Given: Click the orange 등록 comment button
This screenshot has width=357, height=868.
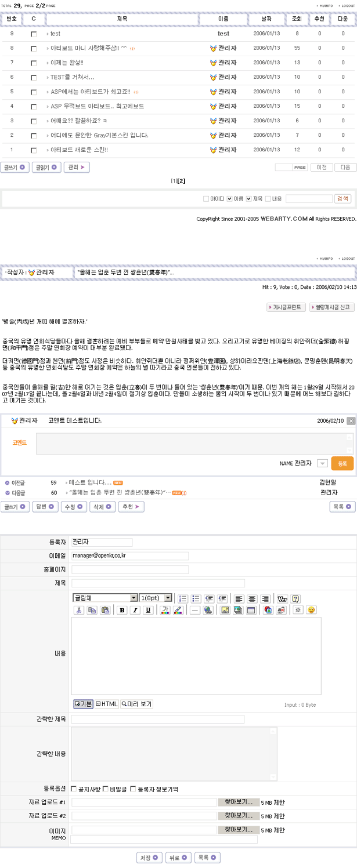Looking at the screenshot, I should tap(342, 463).
